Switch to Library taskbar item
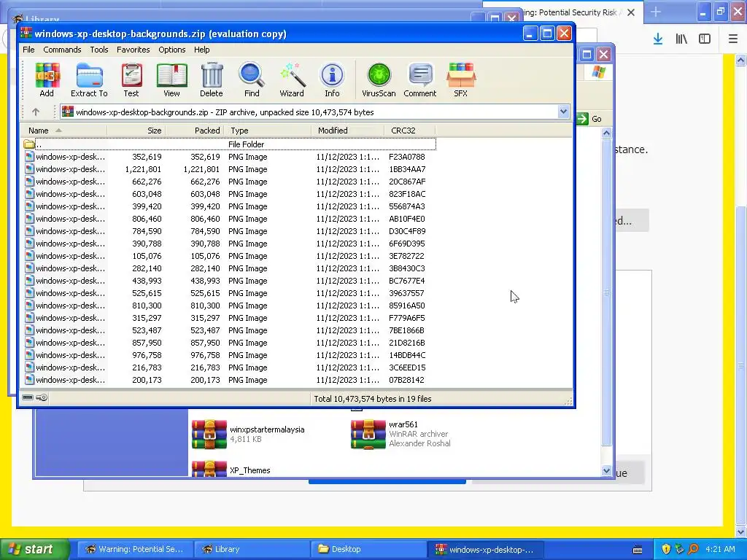747x560 pixels. (x=251, y=549)
